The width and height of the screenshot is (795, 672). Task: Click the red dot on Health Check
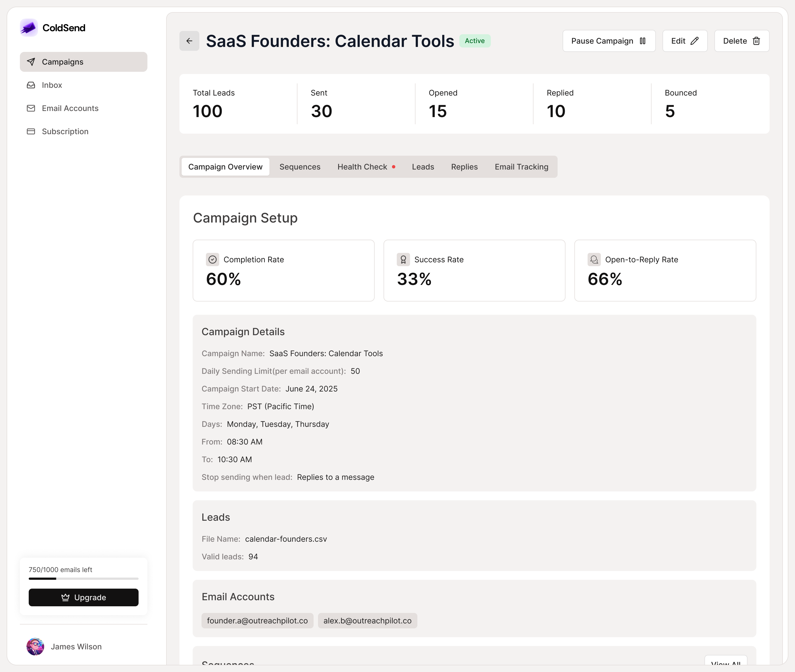tap(394, 166)
